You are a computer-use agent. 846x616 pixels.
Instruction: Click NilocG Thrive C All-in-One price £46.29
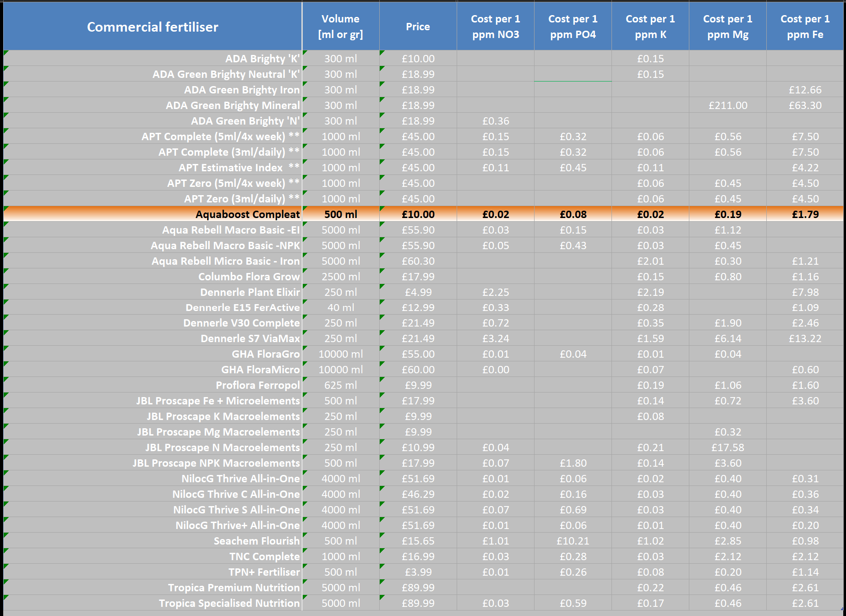pyautogui.click(x=418, y=494)
